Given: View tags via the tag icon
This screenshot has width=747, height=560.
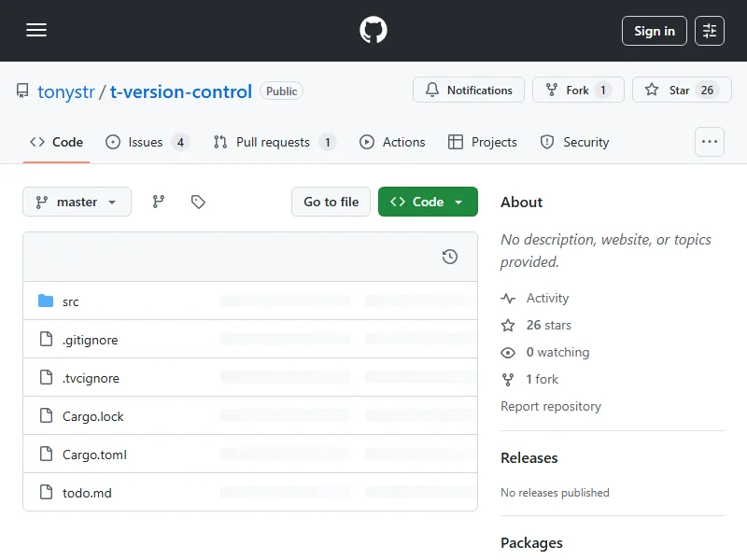Looking at the screenshot, I should [198, 202].
